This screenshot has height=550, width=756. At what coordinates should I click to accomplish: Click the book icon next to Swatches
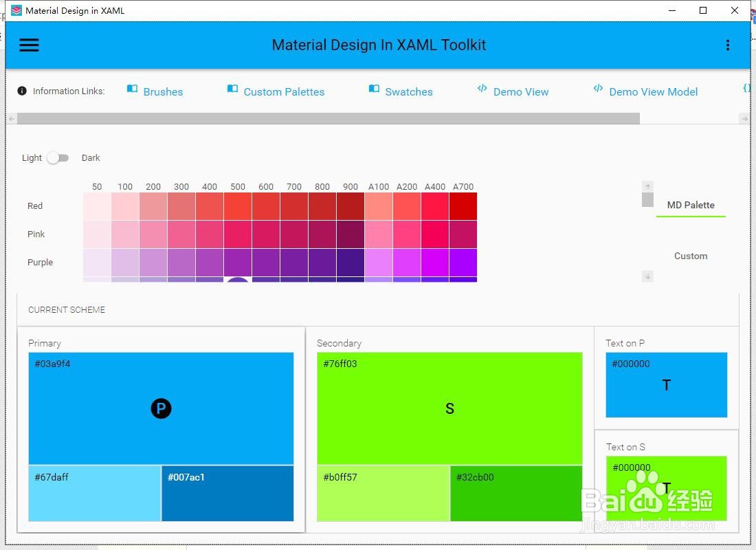[x=374, y=89]
